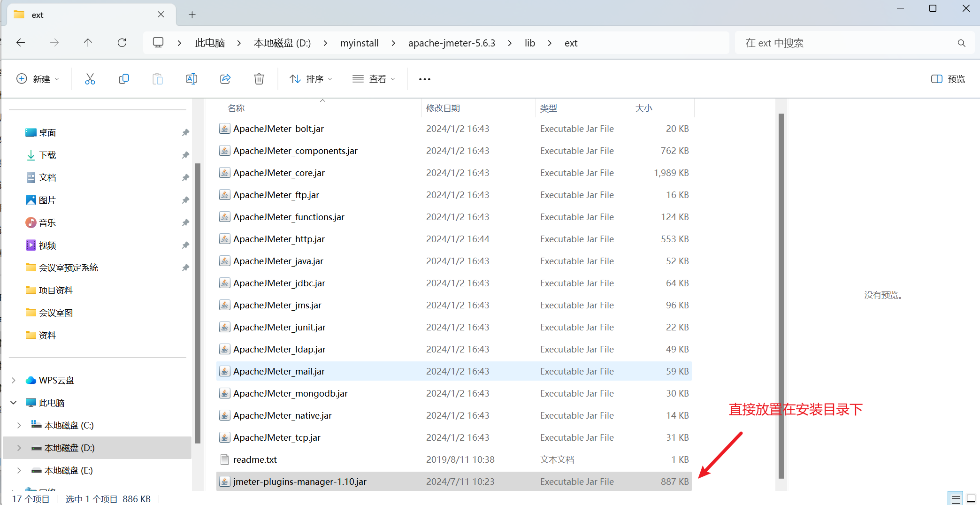
Task: Select the 会议室预定系统 folder in sidebar
Action: tap(69, 268)
